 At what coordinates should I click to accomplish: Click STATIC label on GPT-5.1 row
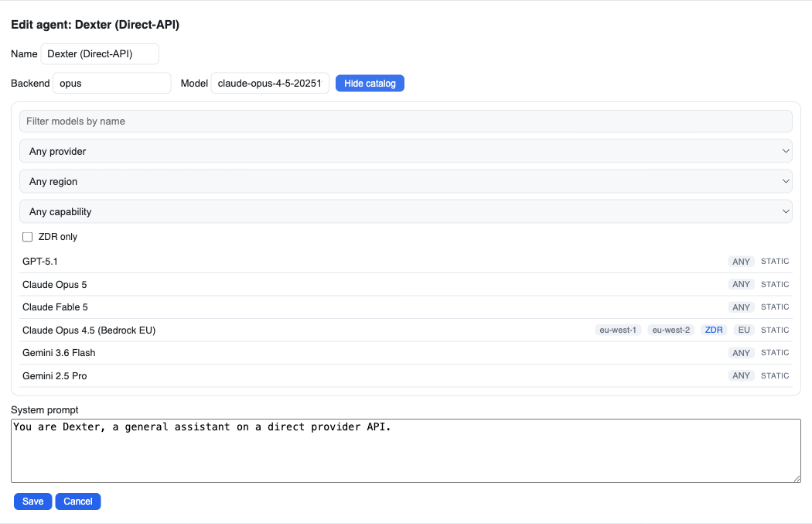[775, 261]
